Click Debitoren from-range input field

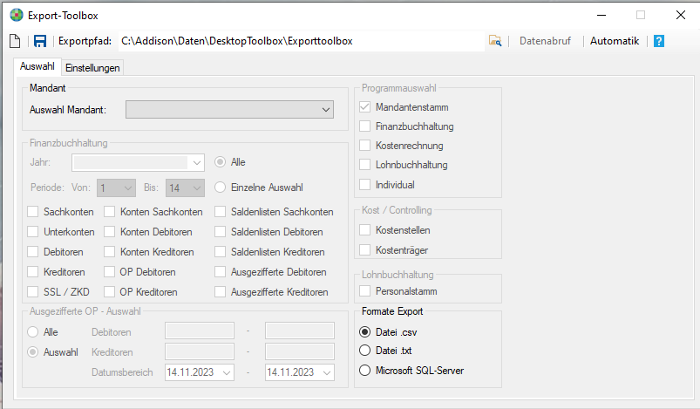pyautogui.click(x=200, y=331)
